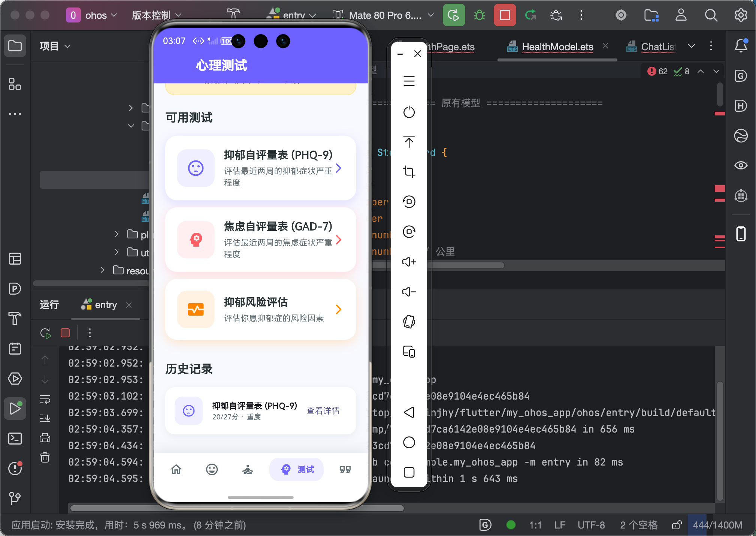Click 2 个空格 indent setting in status bar
The image size is (756, 536).
(638, 525)
